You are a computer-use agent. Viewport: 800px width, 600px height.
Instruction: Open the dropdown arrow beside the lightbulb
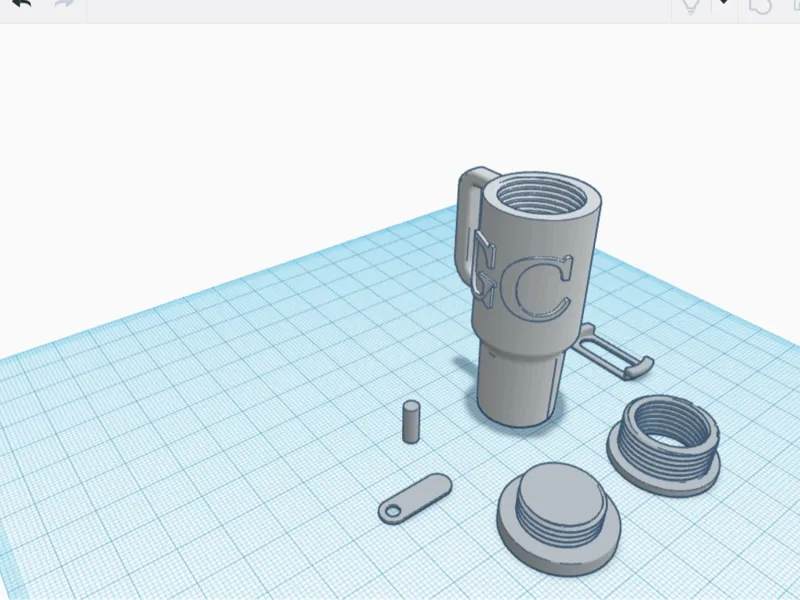[x=723, y=2]
